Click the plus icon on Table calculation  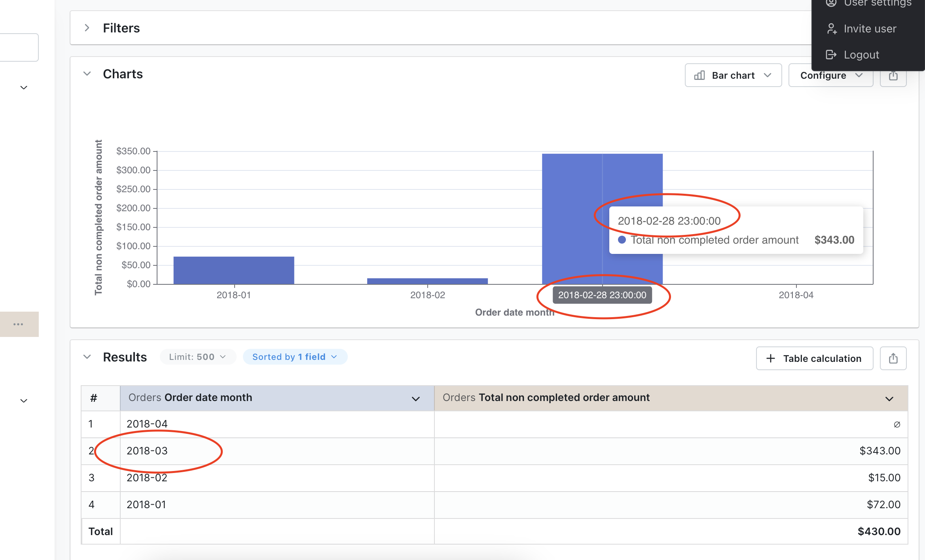771,358
